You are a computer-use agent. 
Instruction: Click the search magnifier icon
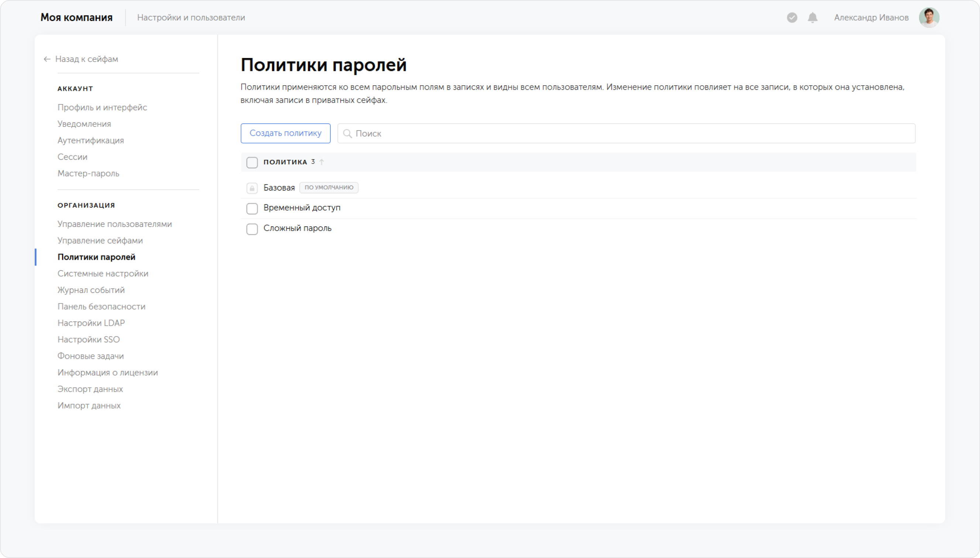347,133
